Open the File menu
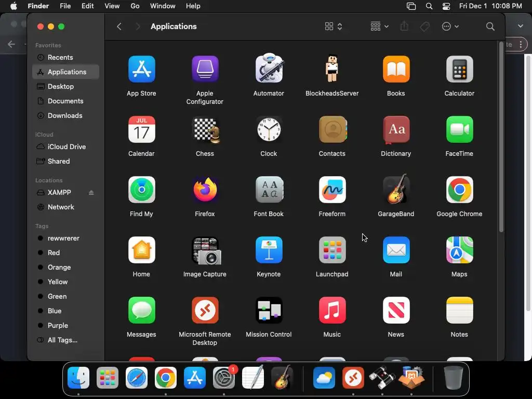Image resolution: width=532 pixels, height=399 pixels. point(65,6)
